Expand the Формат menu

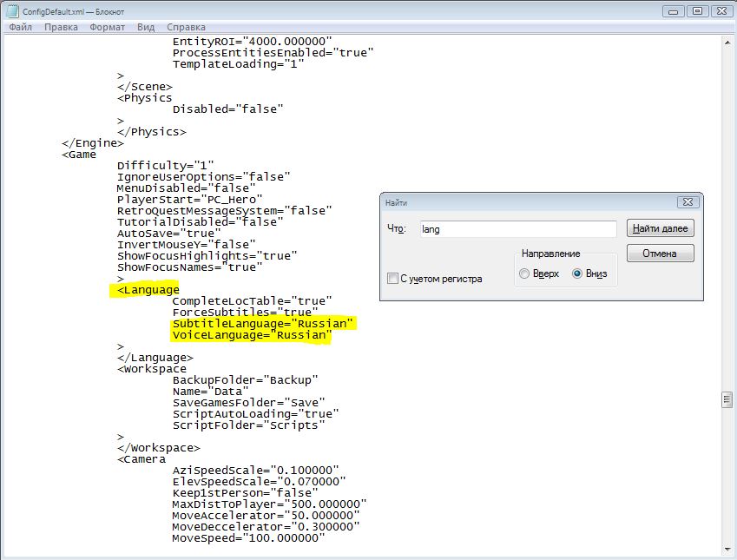107,27
